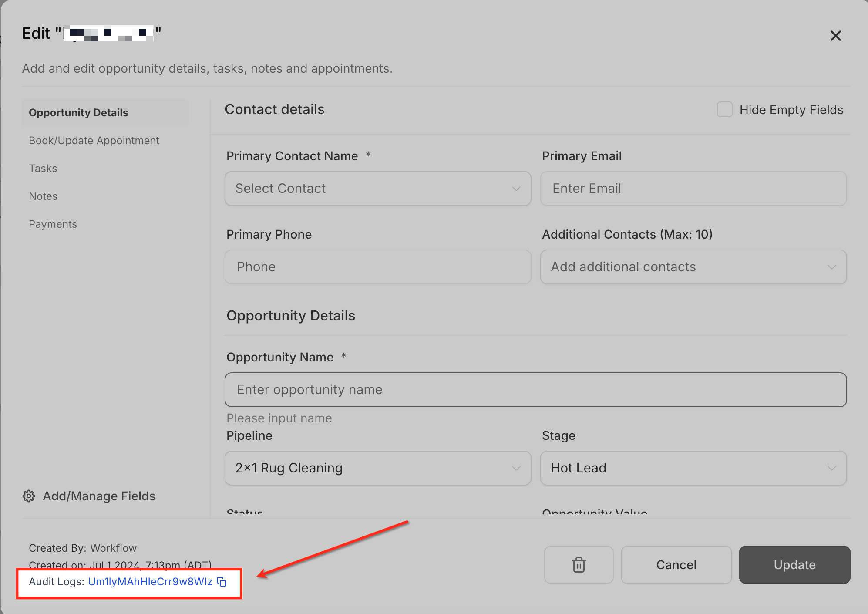This screenshot has height=614, width=868.
Task: Select the Opportunity Details tab
Action: 79,113
